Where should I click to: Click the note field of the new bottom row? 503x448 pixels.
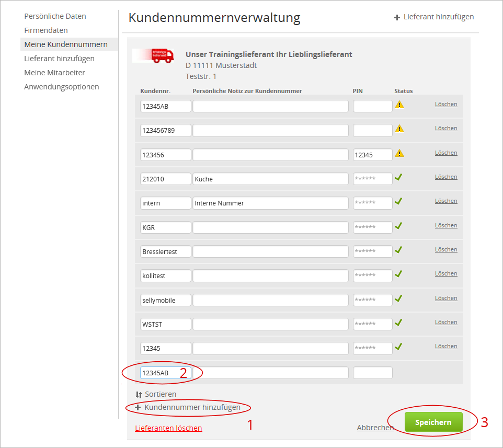click(270, 373)
